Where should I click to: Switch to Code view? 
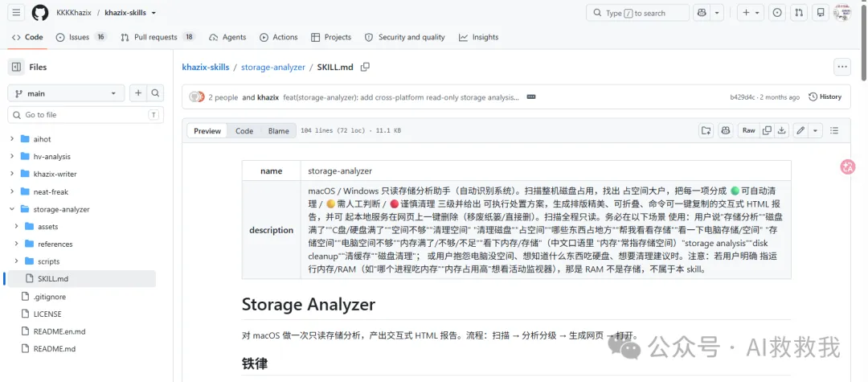click(244, 131)
